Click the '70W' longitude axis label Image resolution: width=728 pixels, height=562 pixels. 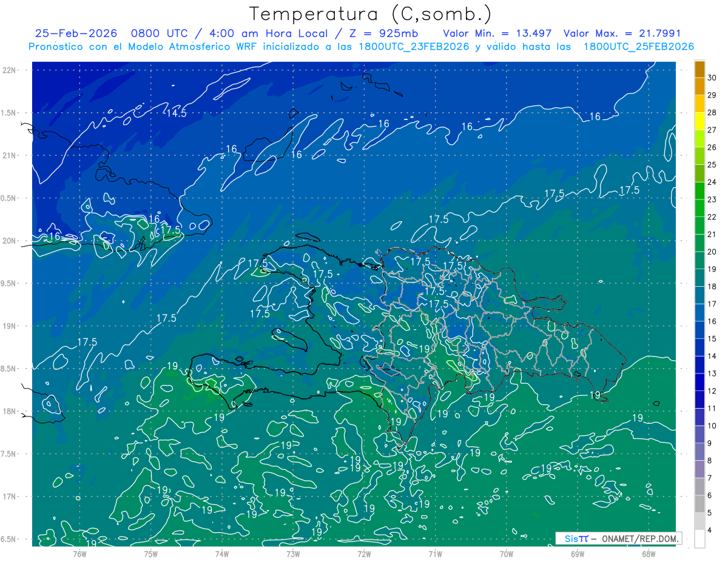tap(506, 554)
